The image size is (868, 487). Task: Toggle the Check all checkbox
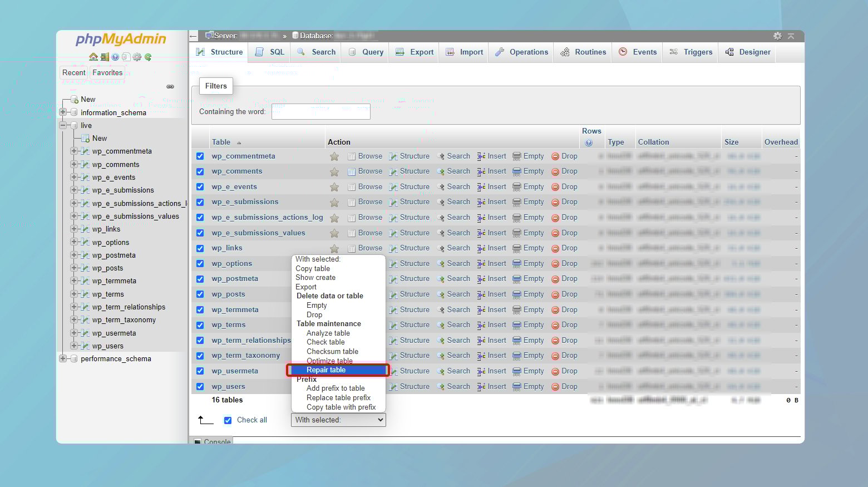point(228,420)
